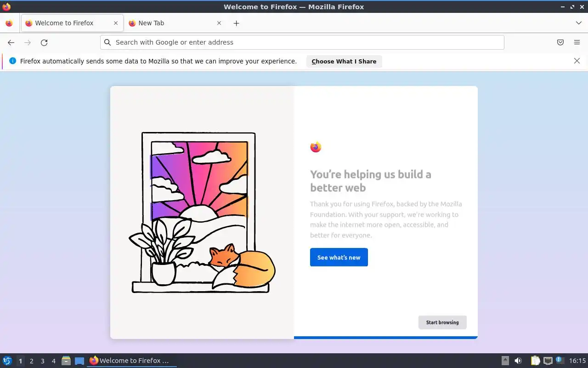
Task: Switch to workspace 2 in taskbar
Action: (x=31, y=361)
